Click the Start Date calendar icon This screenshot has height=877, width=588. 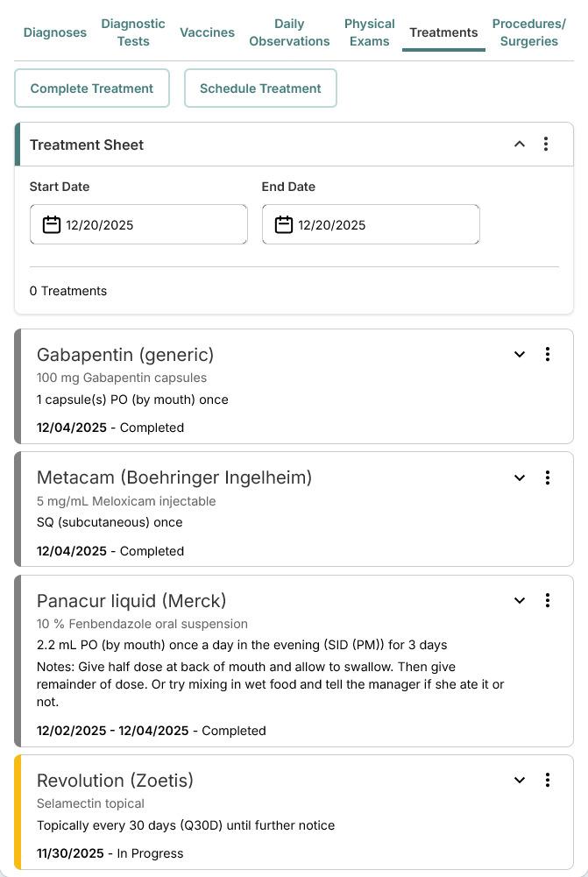pyautogui.click(x=52, y=225)
